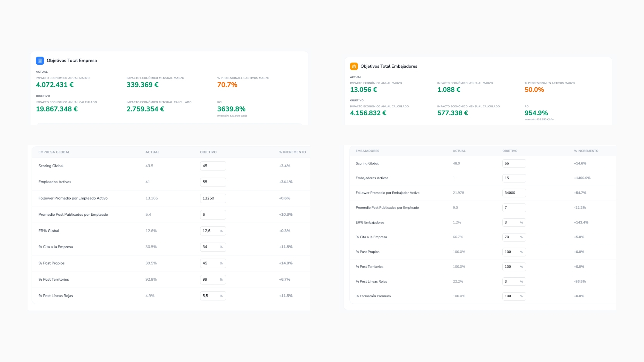
Task: Edit the Empleados Activos objetivo field (55)
Action: (x=213, y=182)
